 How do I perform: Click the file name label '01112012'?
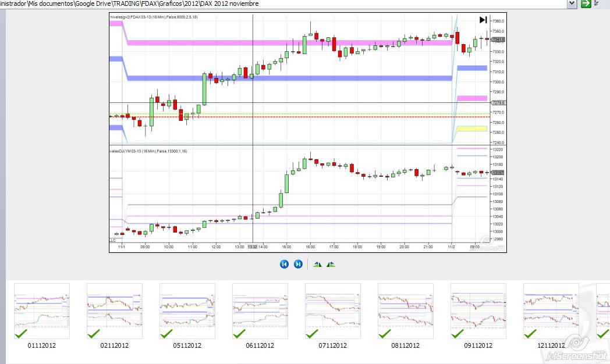[42, 345]
